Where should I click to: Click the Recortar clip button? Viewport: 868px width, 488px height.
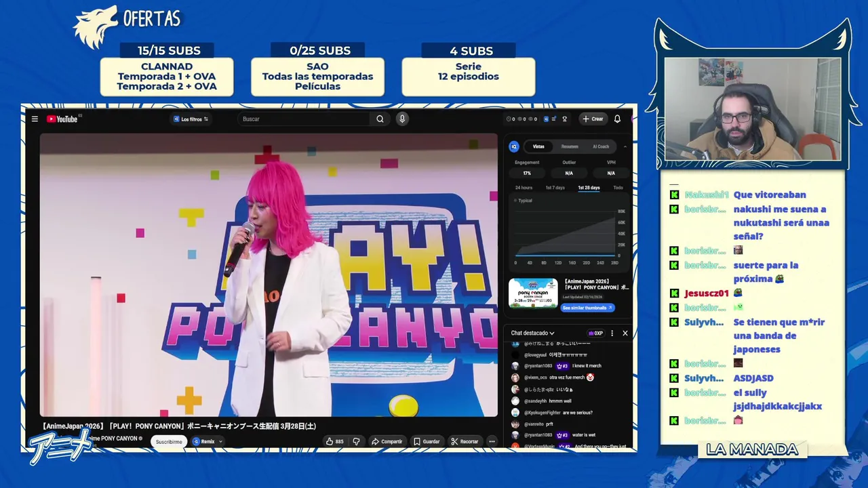pyautogui.click(x=465, y=442)
